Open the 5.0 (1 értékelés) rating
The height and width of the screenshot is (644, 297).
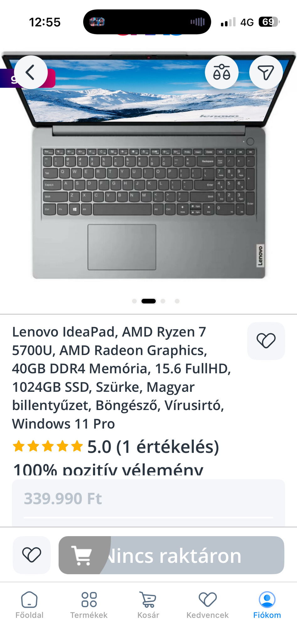pyautogui.click(x=153, y=447)
